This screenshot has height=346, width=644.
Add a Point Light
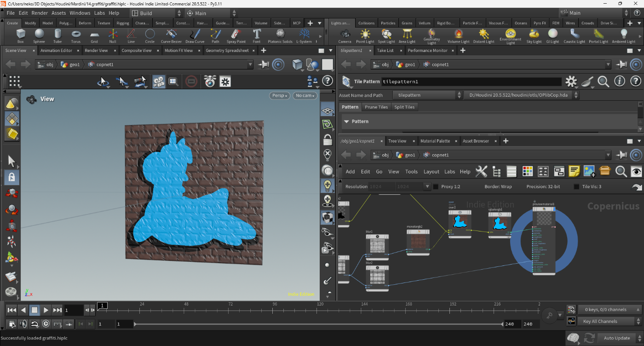[x=365, y=36]
